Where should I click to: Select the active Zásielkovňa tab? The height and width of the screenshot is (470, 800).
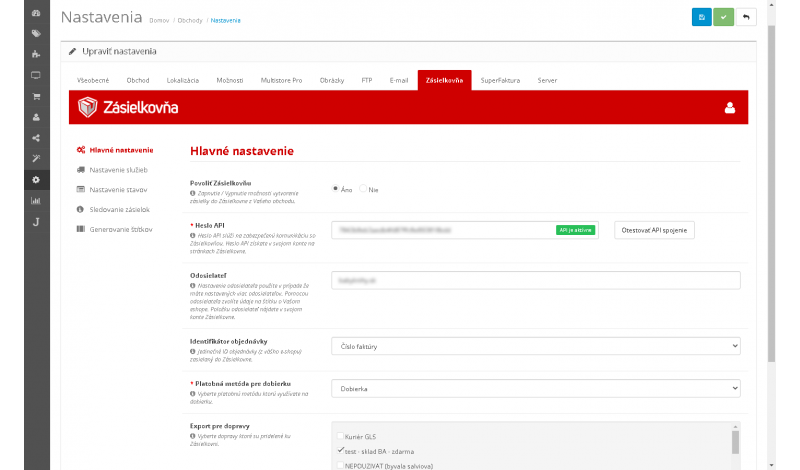click(444, 81)
